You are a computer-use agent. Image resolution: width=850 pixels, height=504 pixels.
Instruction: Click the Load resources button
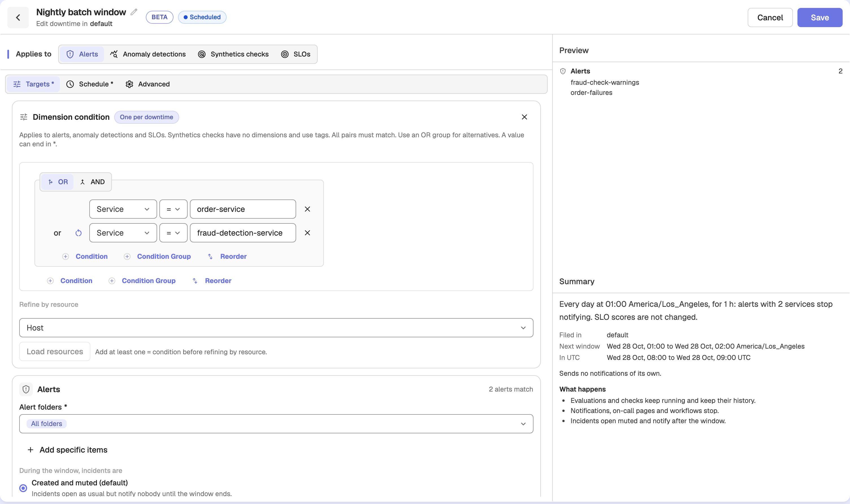click(x=55, y=351)
